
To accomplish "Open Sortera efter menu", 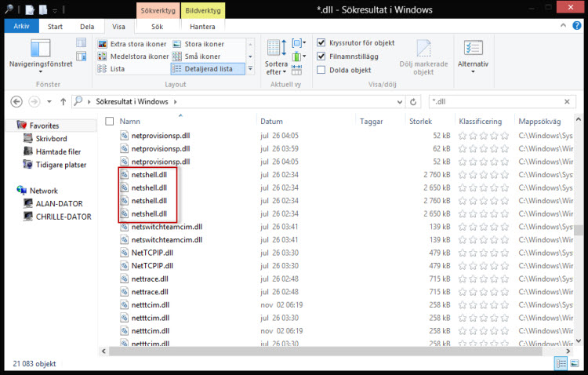I will tap(276, 57).
